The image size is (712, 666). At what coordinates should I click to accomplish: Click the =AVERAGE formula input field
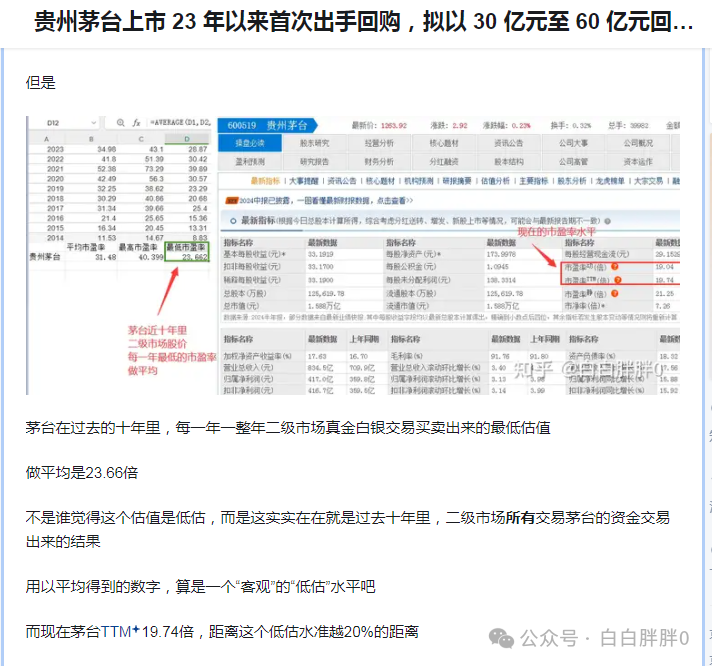(x=181, y=123)
